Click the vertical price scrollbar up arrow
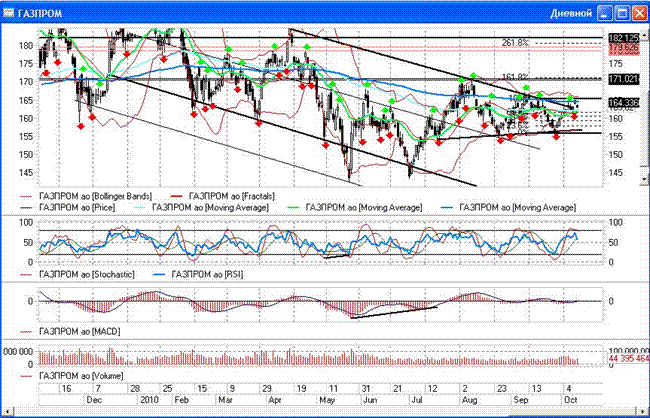This screenshot has width=650, height=418. [644, 36]
